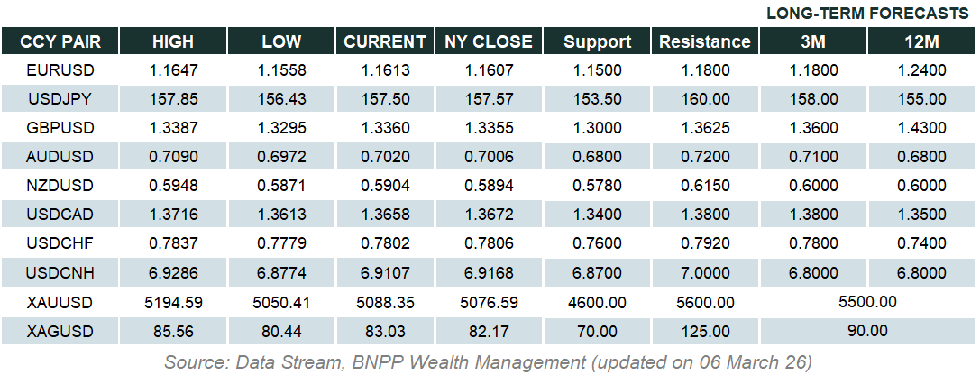The height and width of the screenshot is (375, 980).
Task: Click the USDJPY currency pair cell
Action: 60,99
